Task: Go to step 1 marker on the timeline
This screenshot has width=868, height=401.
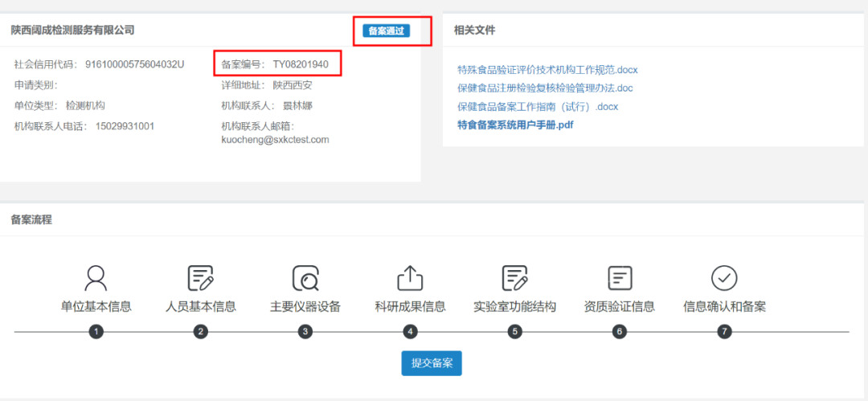Action: pyautogui.click(x=96, y=332)
